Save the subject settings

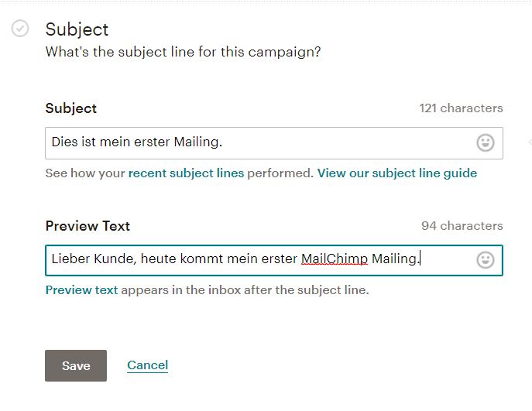76,365
